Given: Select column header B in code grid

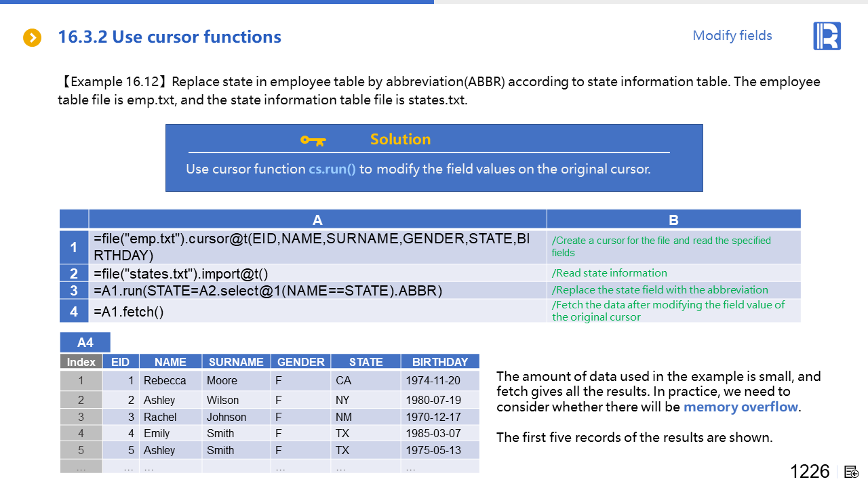Looking at the screenshot, I should point(673,220).
